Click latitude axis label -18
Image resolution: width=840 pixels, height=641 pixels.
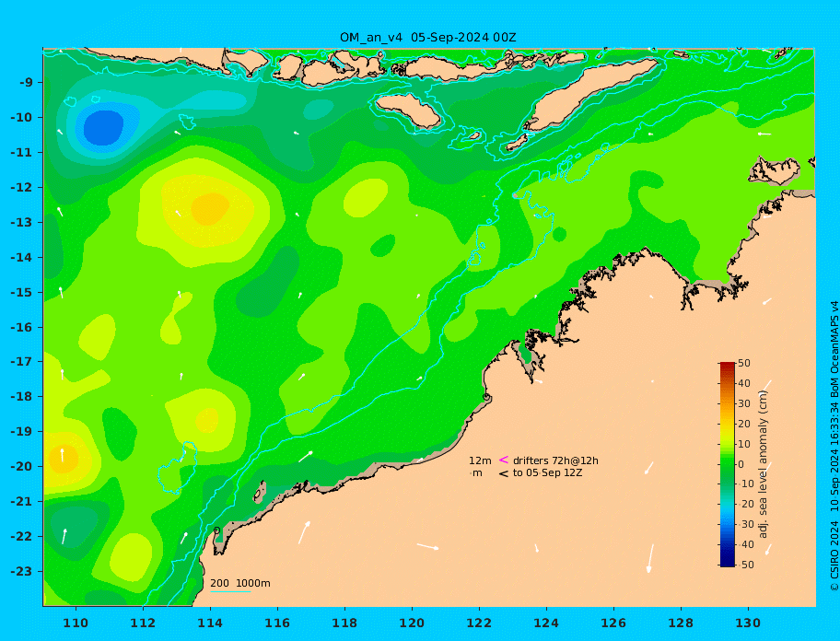point(21,397)
